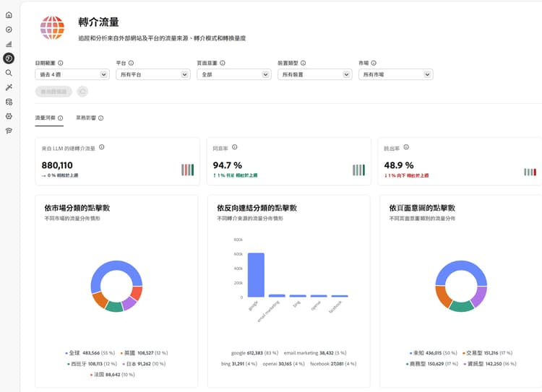Screen dimensions: 542x392
Task: Click the greyed round cloud icon button
Action: [82, 92]
